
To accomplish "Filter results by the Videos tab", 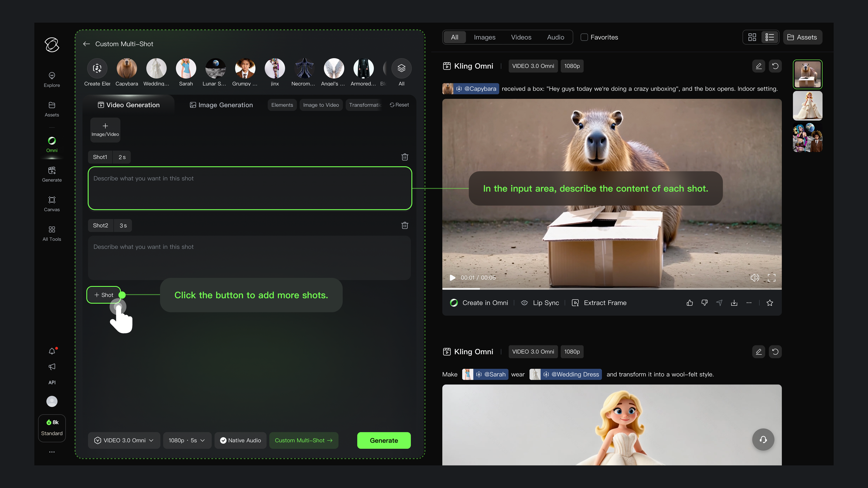I will (521, 37).
